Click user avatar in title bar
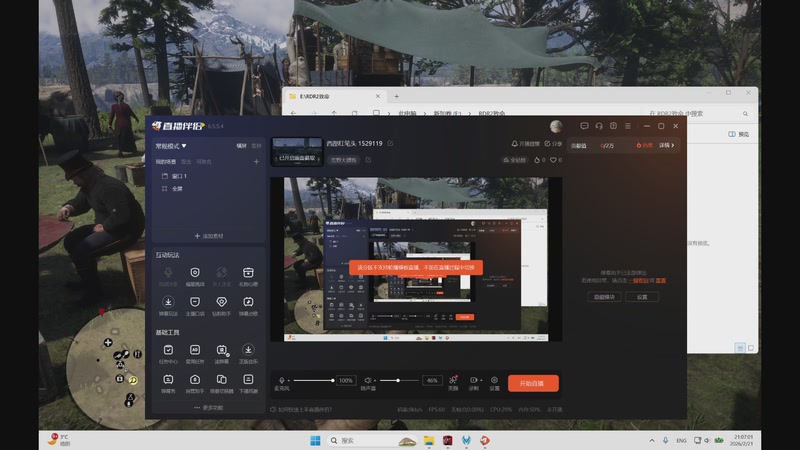This screenshot has height=450, width=800. [x=556, y=126]
